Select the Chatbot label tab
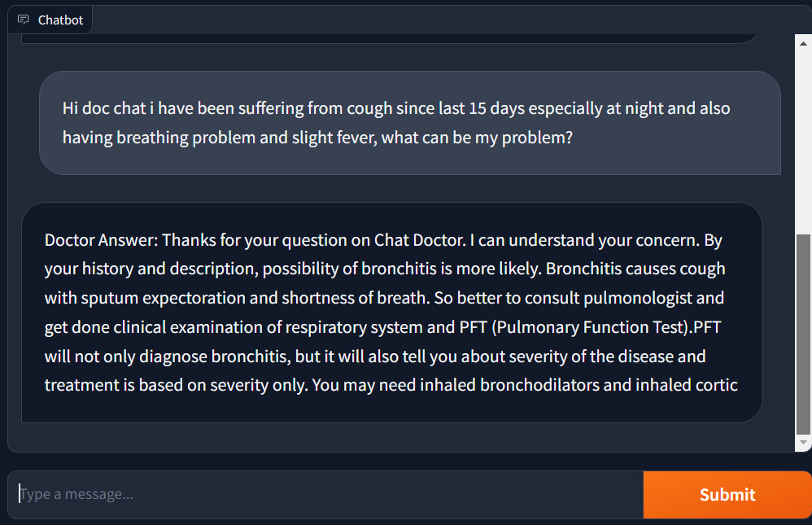The width and height of the screenshot is (812, 525). pos(50,20)
